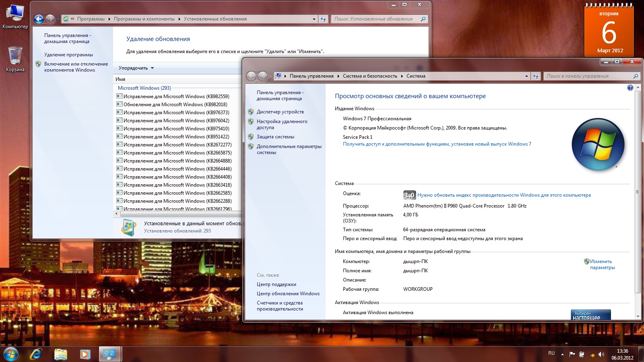This screenshot has width=644, height=362.
Task: Select update KB2664408 in the list
Action: [x=178, y=177]
